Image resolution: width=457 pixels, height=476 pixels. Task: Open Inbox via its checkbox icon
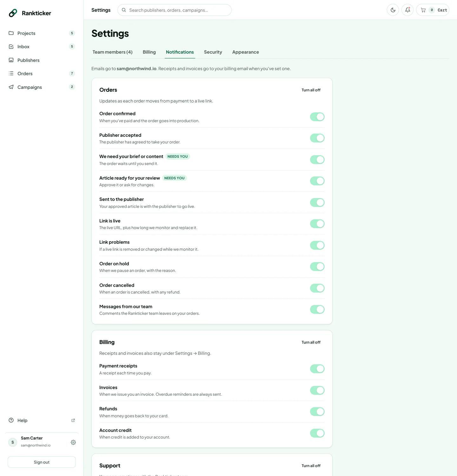tap(11, 47)
